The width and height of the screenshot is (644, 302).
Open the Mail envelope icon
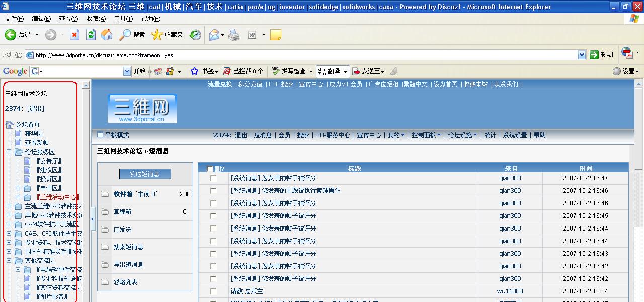click(x=214, y=35)
